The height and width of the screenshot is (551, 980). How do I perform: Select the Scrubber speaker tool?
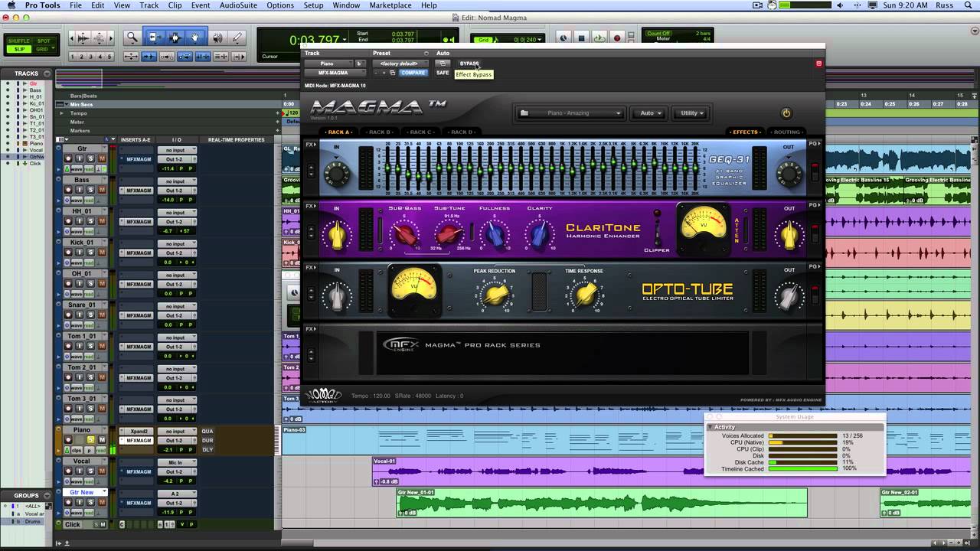coord(217,37)
